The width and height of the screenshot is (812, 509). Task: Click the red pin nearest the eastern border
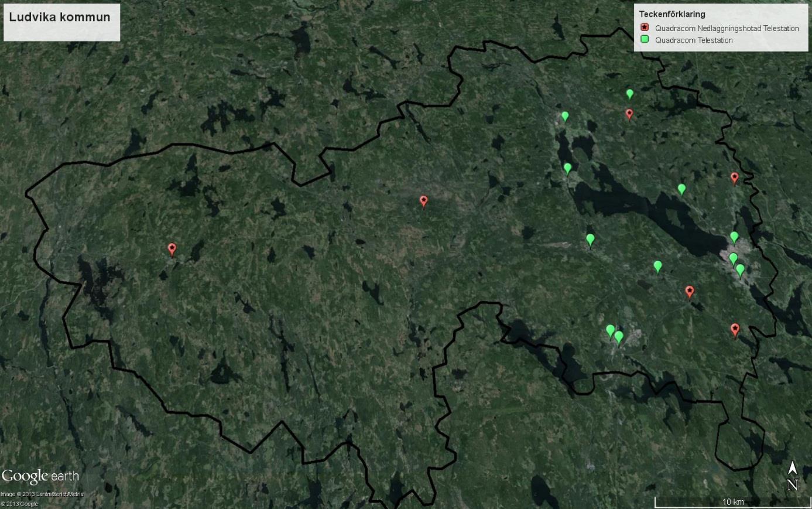point(735,177)
